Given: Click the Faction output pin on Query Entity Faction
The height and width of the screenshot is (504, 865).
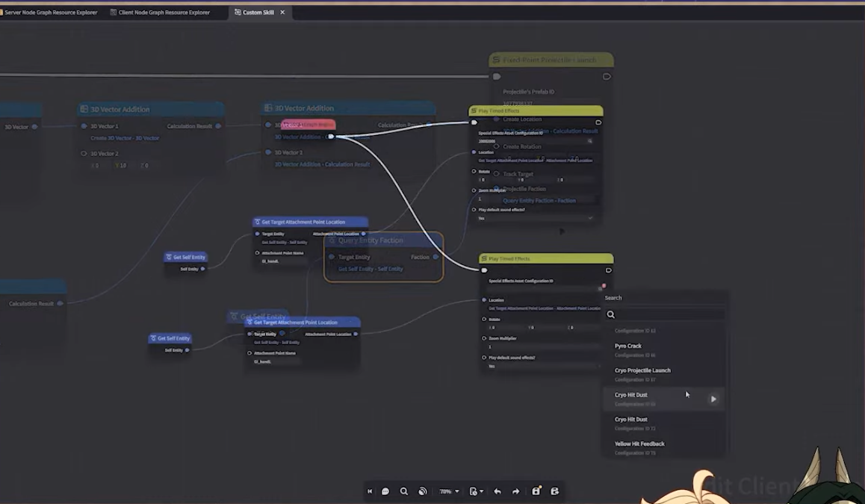Looking at the screenshot, I should coord(435,257).
